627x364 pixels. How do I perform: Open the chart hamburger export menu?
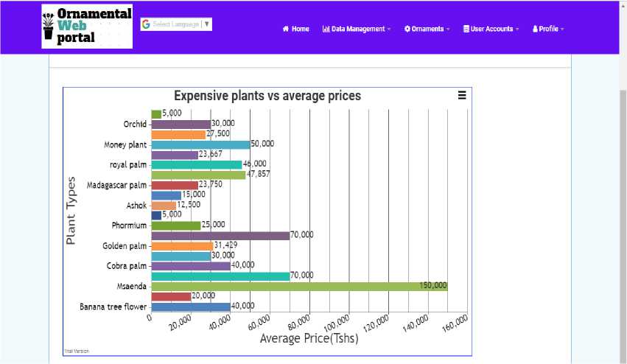click(x=462, y=95)
